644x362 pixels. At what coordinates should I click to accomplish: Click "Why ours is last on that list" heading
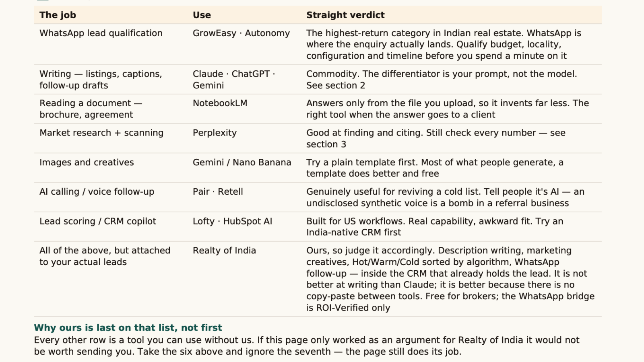[128, 327]
